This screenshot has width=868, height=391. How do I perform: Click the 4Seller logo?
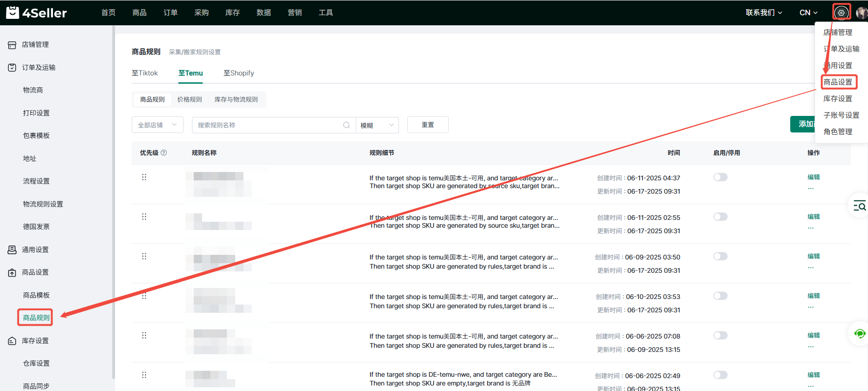coord(36,12)
